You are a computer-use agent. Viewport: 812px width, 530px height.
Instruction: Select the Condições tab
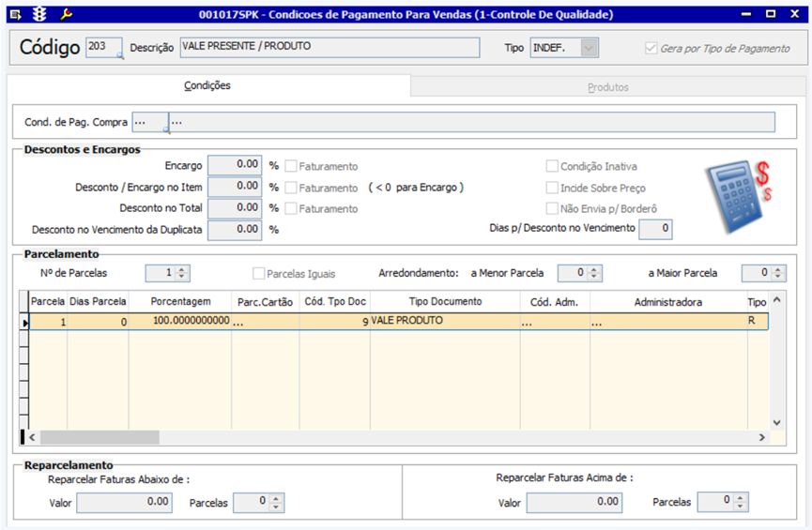(208, 86)
